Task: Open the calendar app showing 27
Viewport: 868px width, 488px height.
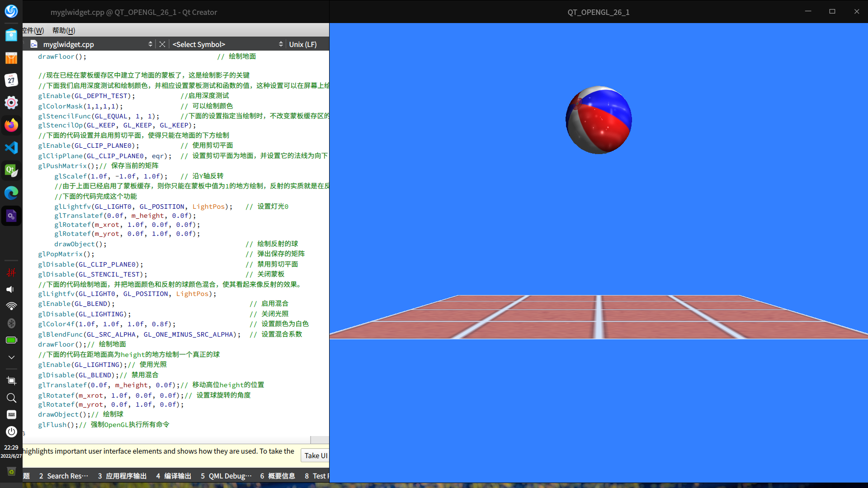Action: [11, 80]
